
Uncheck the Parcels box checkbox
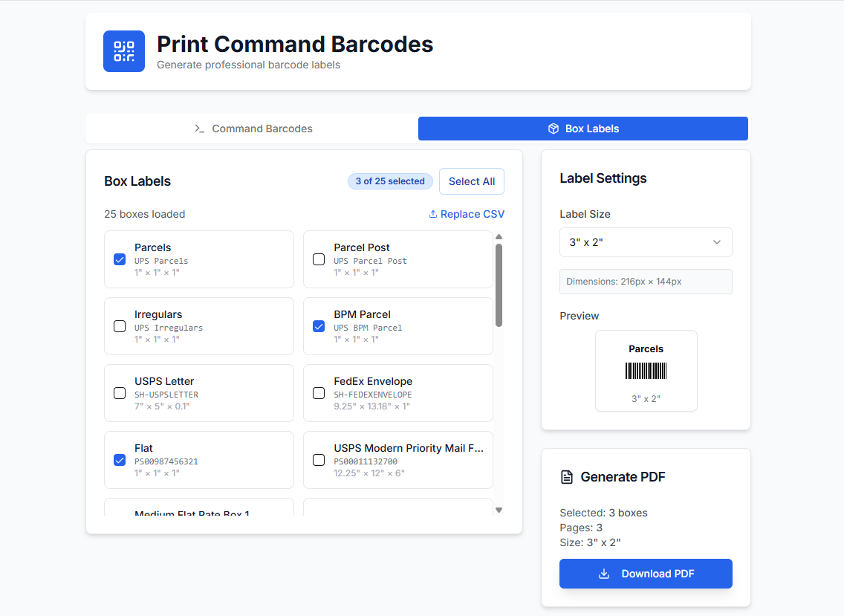pyautogui.click(x=120, y=259)
